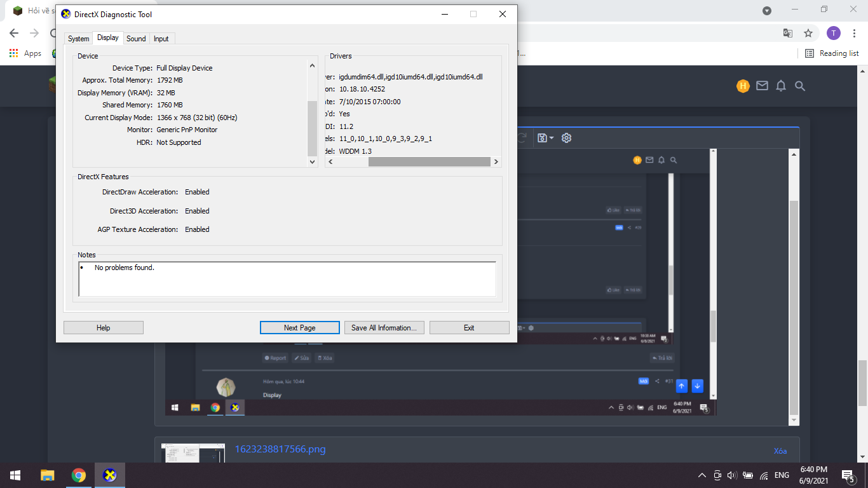The height and width of the screenshot is (488, 868).
Task: Click the volume speaker icon in system tray
Action: [732, 475]
